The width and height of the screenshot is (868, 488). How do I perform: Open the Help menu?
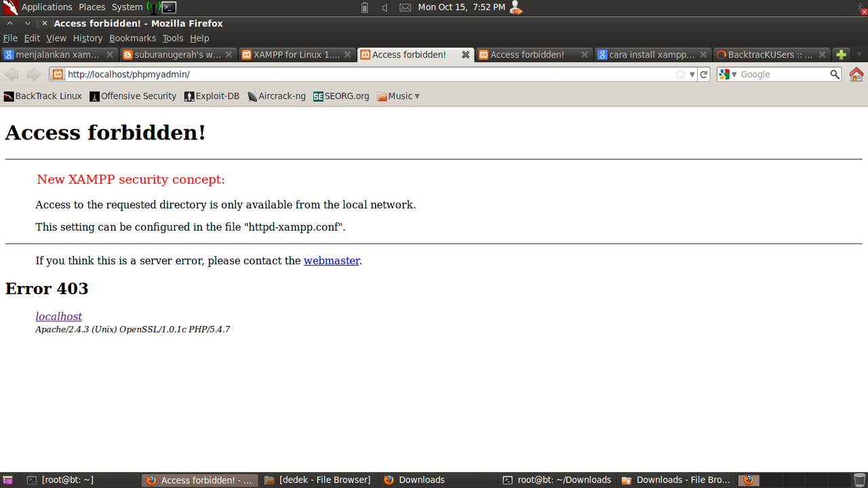(x=199, y=39)
